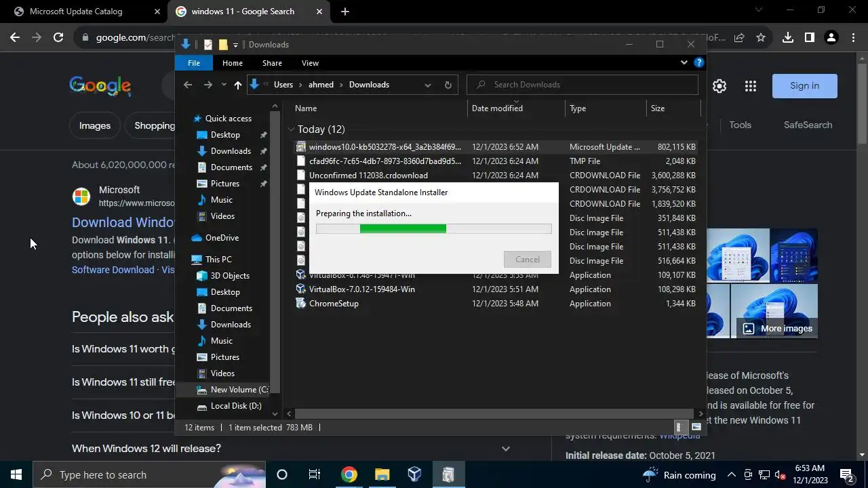Image resolution: width=868 pixels, height=488 pixels.
Task: Select the ChromeSetup application file
Action: coord(334,304)
